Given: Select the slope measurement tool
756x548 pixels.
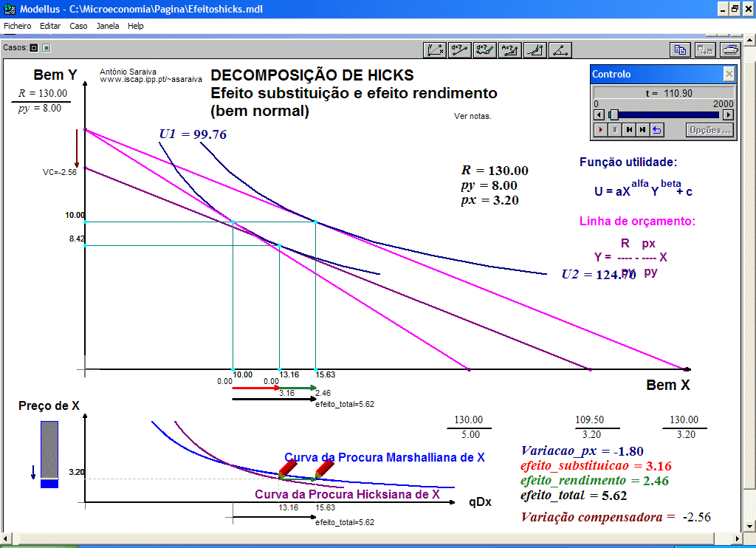Looking at the screenshot, I should tap(535, 49).
